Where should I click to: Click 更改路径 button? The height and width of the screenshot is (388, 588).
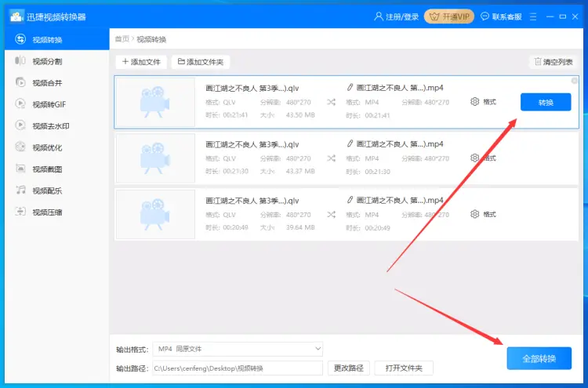pyautogui.click(x=348, y=368)
